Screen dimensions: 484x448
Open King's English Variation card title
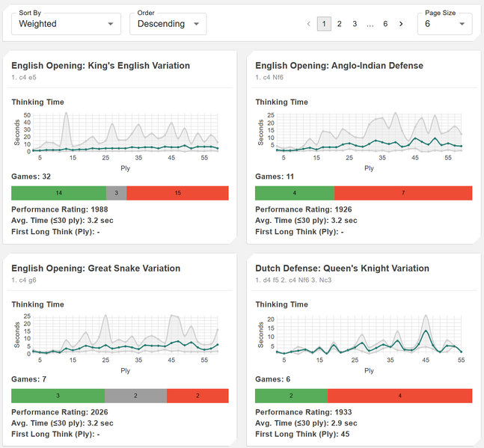point(100,66)
